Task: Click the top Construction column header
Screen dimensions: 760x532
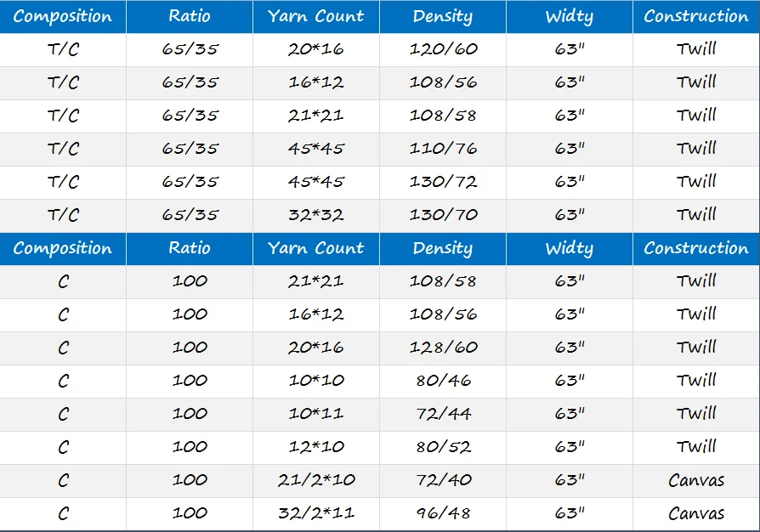Action: [696, 17]
